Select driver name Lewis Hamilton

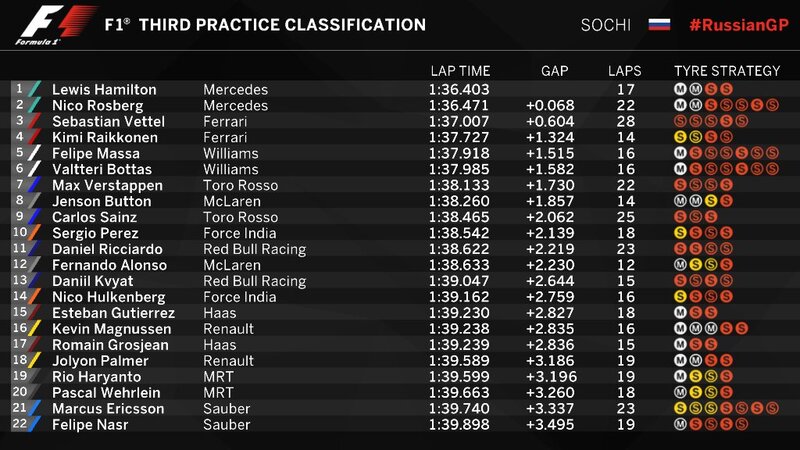click(104, 89)
